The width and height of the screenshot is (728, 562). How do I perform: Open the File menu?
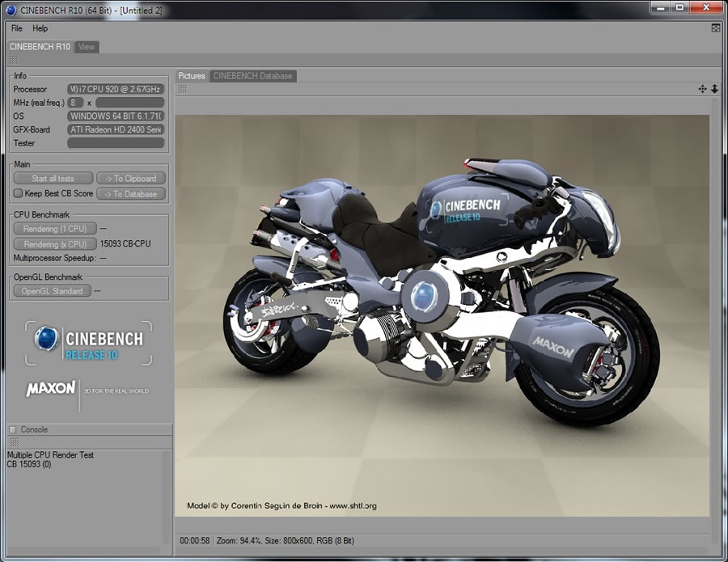(x=17, y=28)
